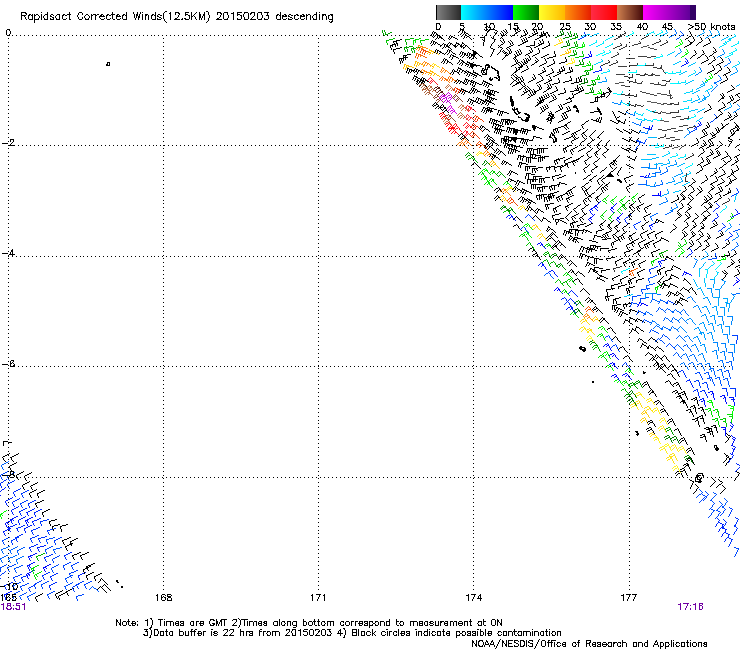Click the yellow 20–25 knots legend segment
This screenshot has height=650, width=740.
tap(552, 12)
